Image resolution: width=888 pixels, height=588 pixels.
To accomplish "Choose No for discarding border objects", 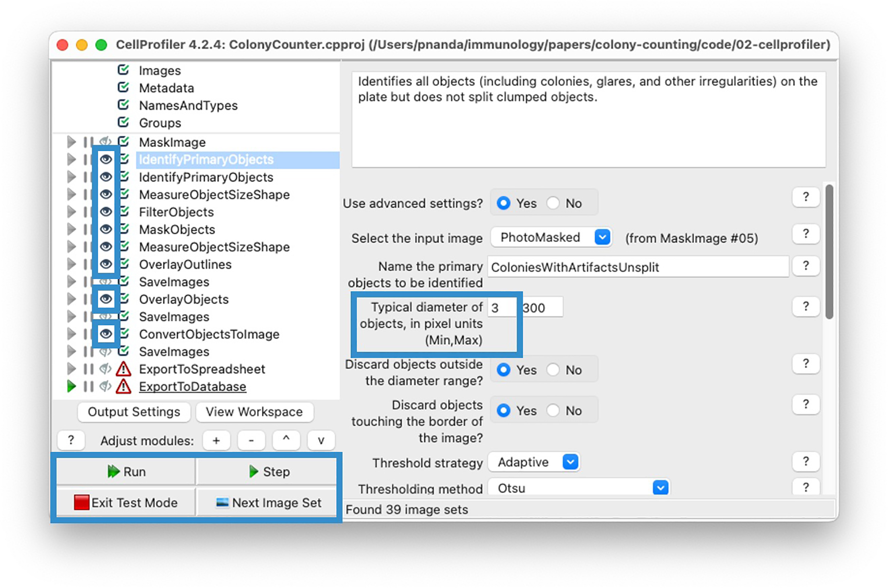I will coord(553,410).
